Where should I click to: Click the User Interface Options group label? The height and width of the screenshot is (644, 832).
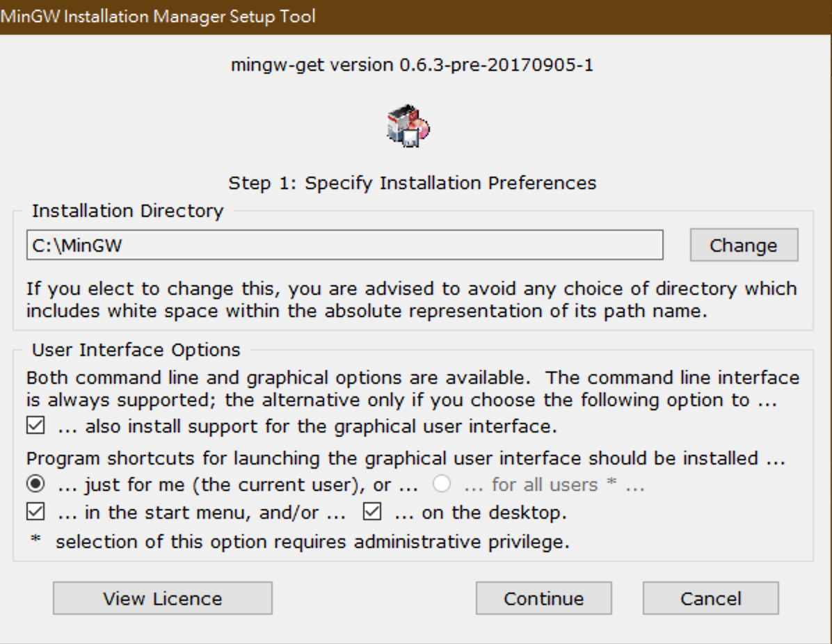point(136,350)
